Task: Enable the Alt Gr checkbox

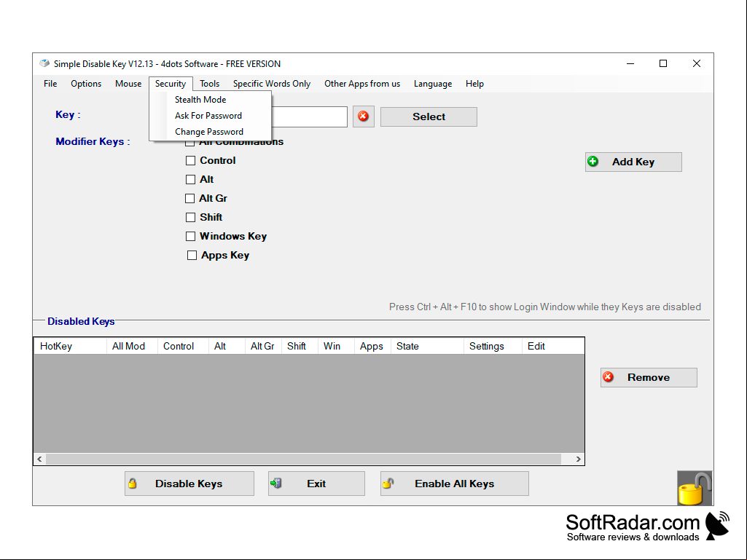Action: pos(190,198)
